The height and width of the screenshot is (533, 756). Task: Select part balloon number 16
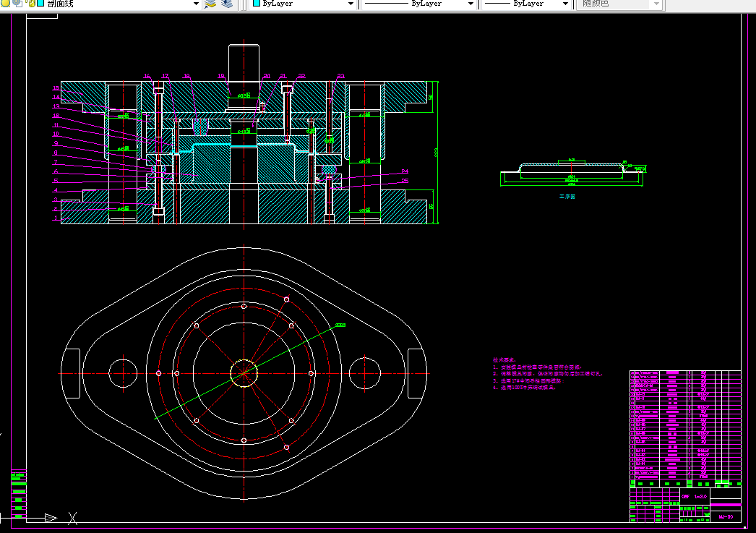click(147, 76)
